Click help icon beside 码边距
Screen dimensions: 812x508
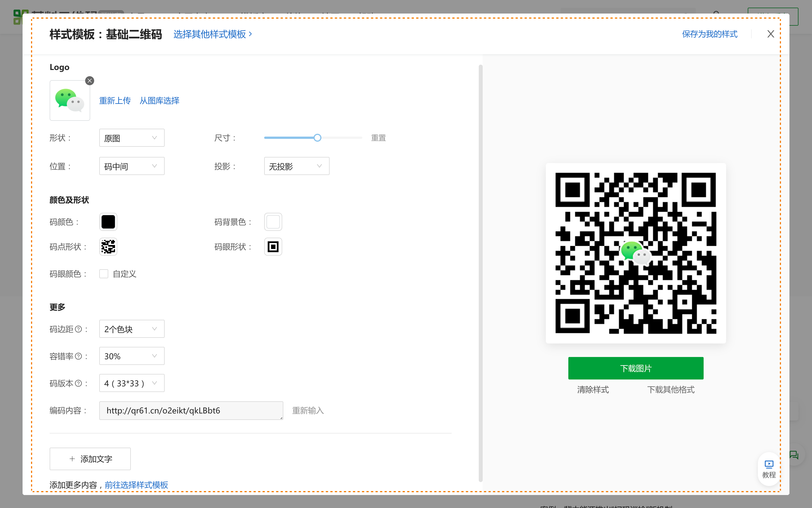pyautogui.click(x=78, y=329)
